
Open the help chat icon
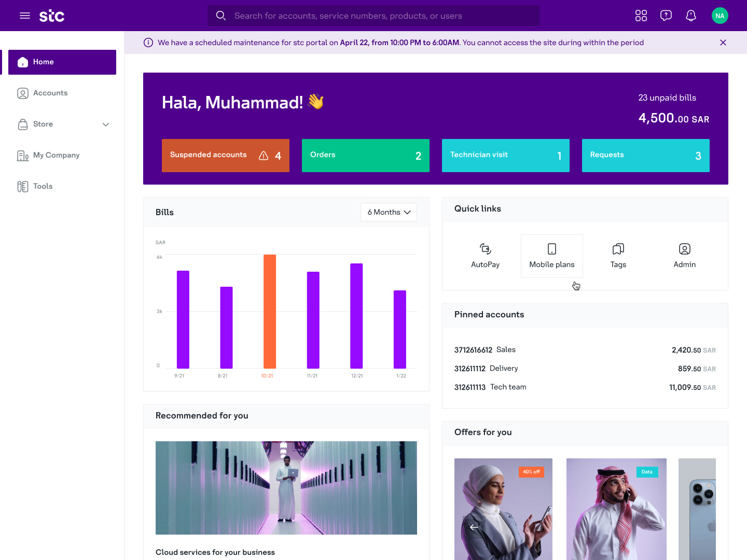666,16
